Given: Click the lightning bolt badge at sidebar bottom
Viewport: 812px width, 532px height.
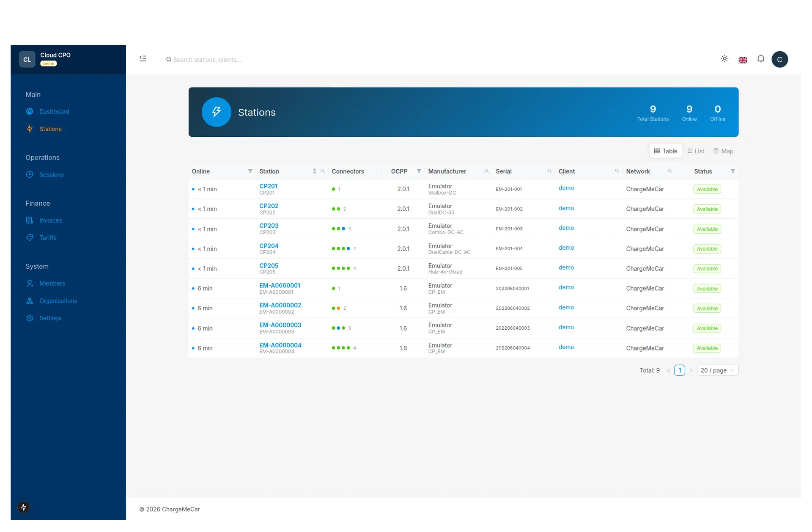Looking at the screenshot, I should pyautogui.click(x=23, y=507).
